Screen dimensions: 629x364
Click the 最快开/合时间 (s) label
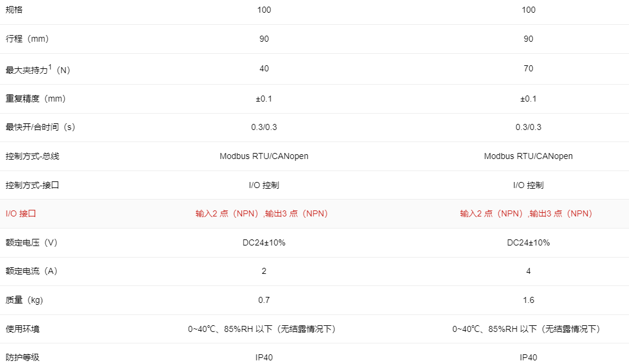[40, 127]
